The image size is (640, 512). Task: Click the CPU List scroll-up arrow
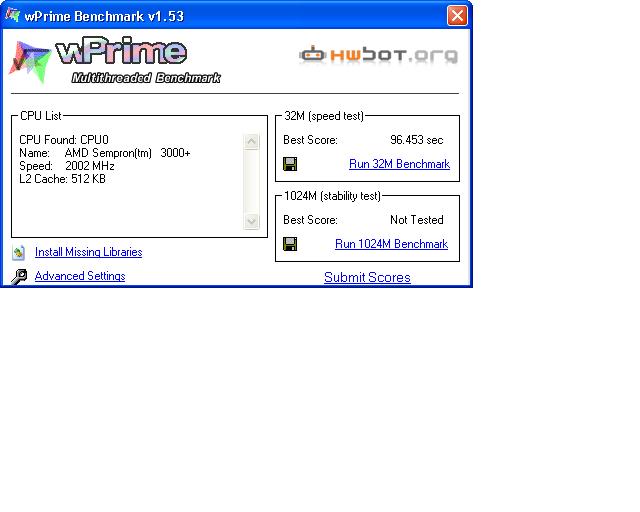tap(251, 142)
